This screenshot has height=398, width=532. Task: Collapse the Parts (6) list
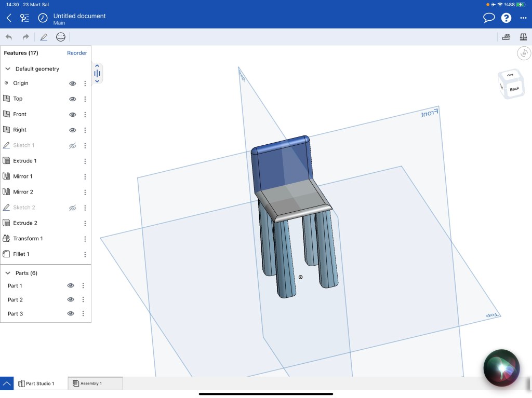(8, 273)
